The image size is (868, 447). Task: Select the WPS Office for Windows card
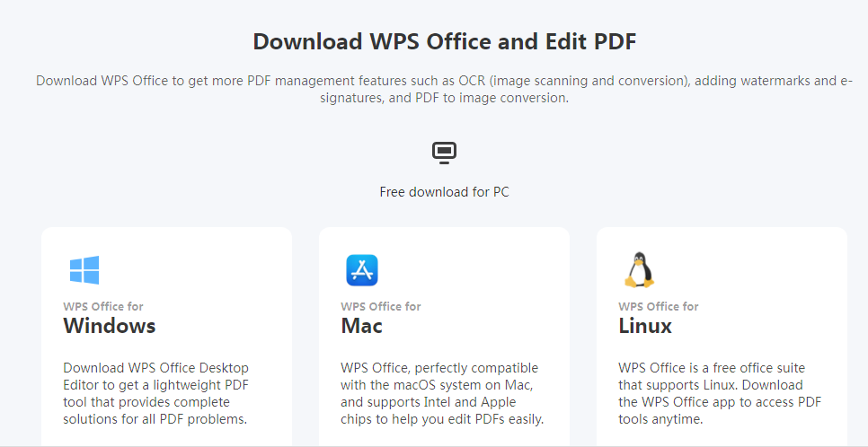coord(166,337)
